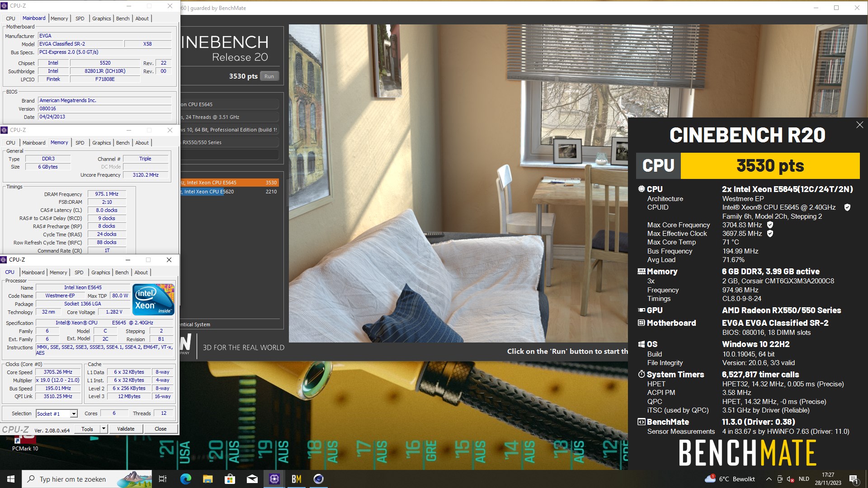868x488 pixels.
Task: Open the About tab in bottom CPU-Z window
Action: click(x=141, y=272)
